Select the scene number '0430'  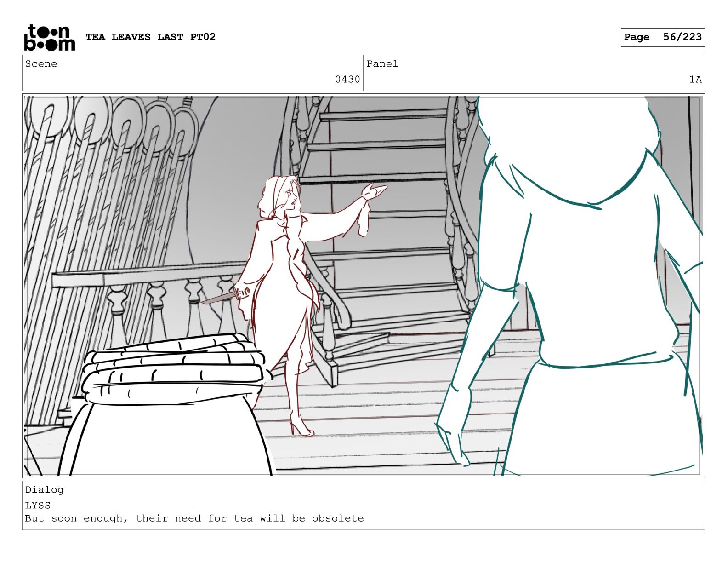[347, 80]
